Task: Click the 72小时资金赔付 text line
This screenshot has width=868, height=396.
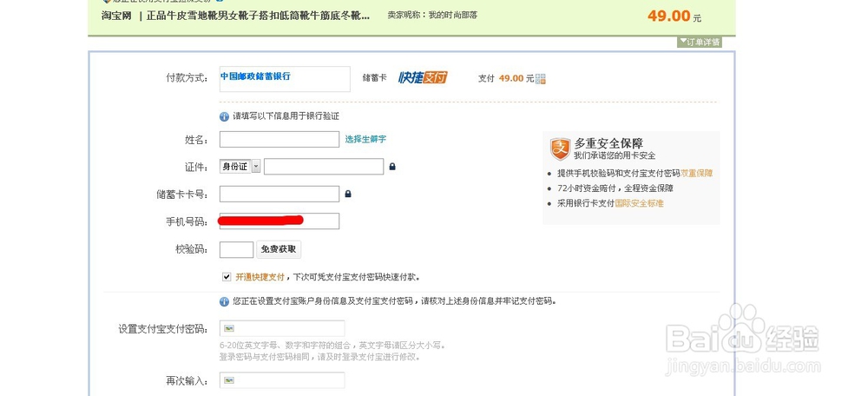Action: coord(615,188)
